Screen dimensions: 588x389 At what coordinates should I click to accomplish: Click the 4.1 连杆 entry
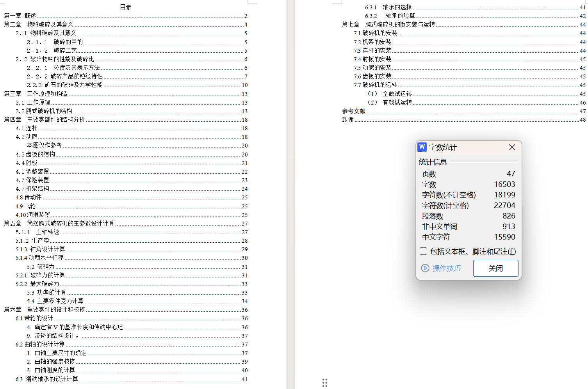click(132, 128)
